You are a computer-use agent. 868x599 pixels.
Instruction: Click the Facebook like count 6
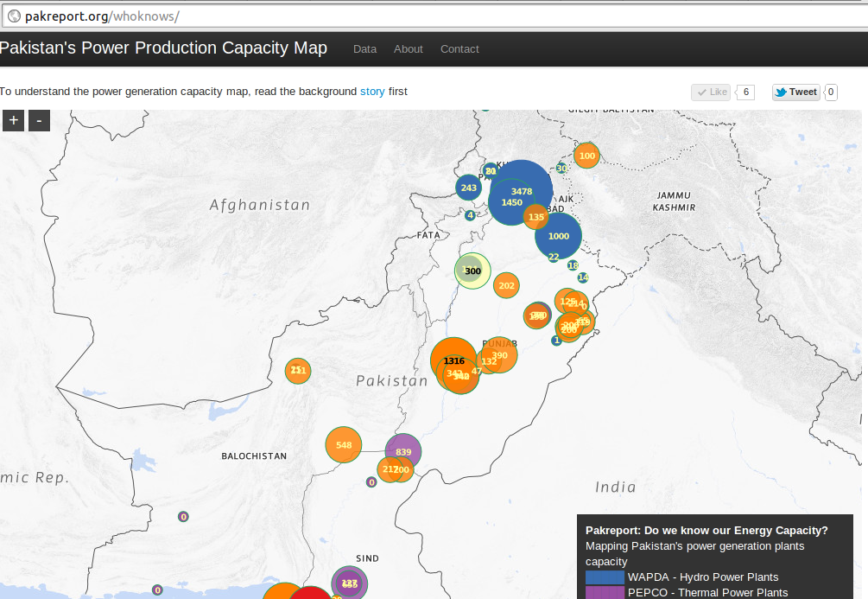[x=745, y=92]
